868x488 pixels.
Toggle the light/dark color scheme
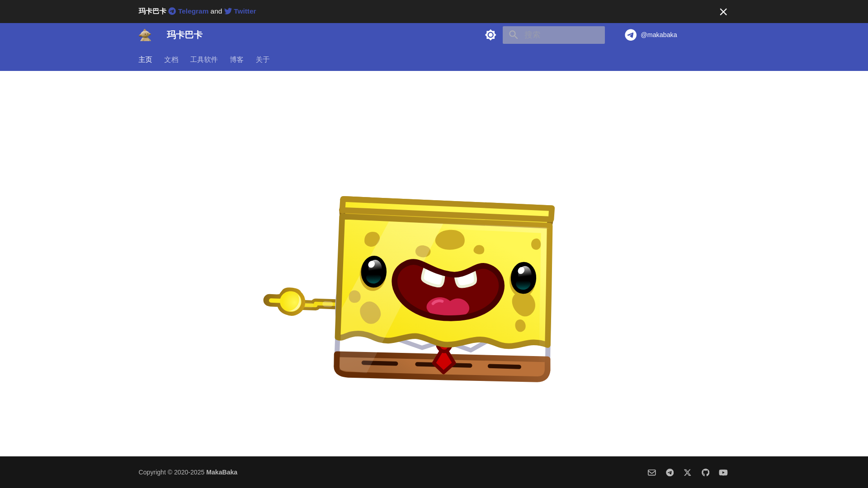491,35
